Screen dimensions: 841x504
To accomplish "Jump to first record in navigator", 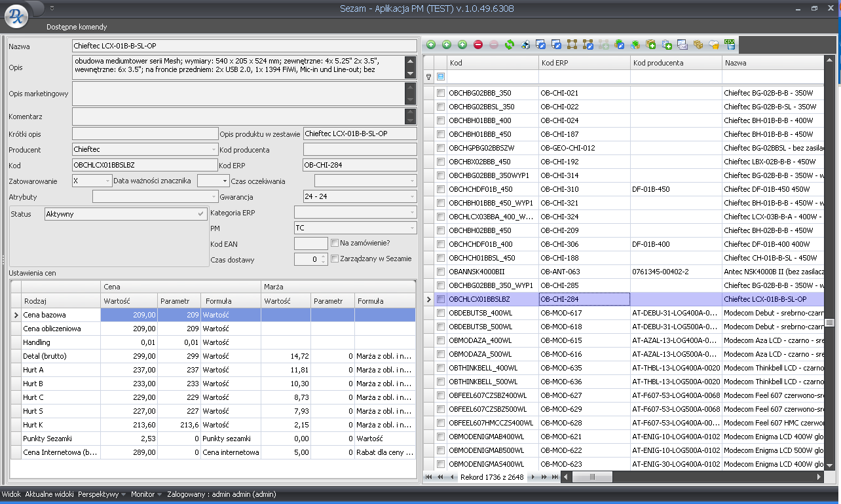I will tap(428, 477).
